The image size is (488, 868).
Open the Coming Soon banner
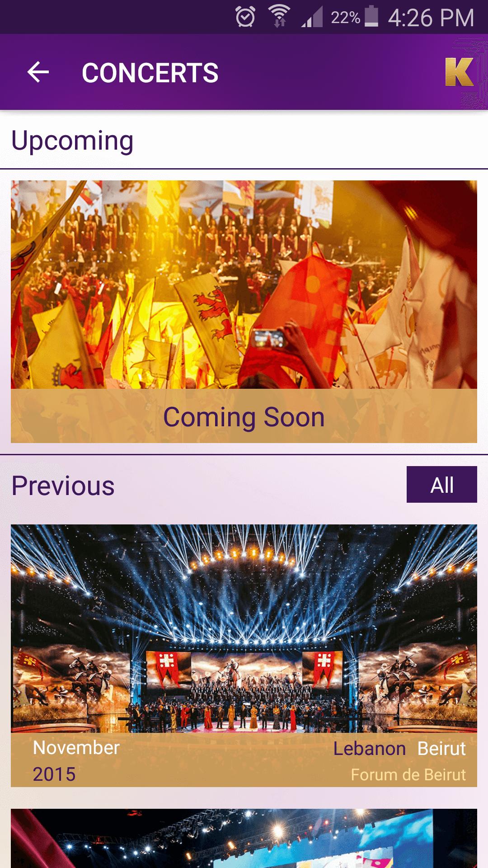tap(244, 416)
